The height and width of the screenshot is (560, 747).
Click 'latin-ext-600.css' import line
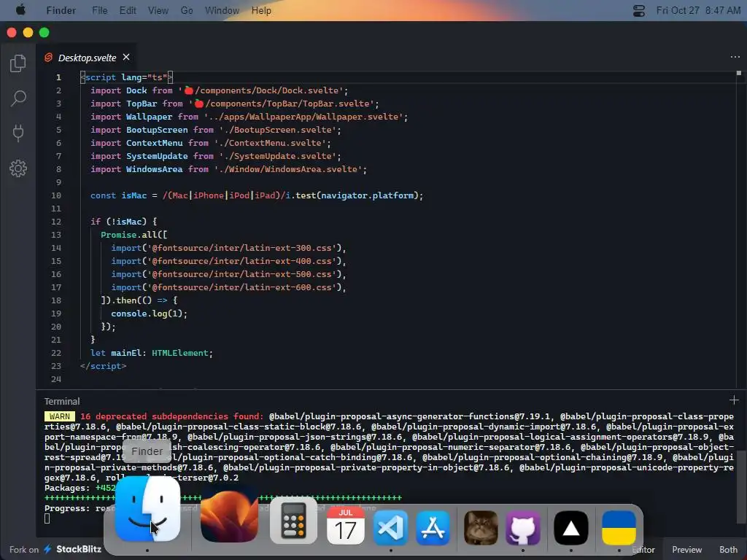(228, 287)
